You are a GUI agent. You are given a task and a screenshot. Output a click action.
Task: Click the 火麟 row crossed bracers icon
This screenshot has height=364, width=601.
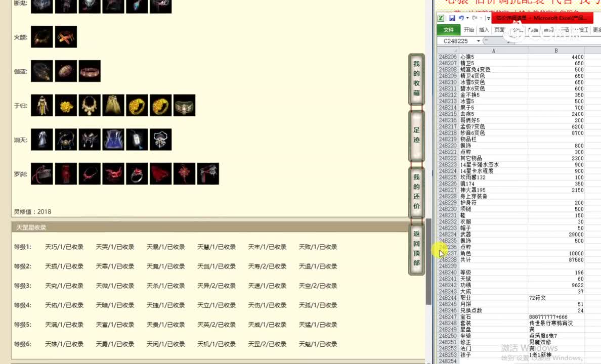coord(66,37)
